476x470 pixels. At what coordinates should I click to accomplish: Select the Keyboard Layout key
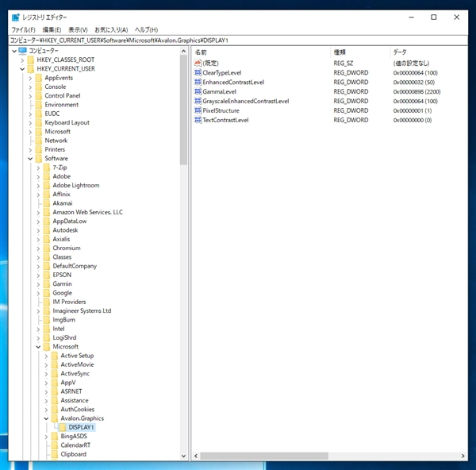[67, 122]
